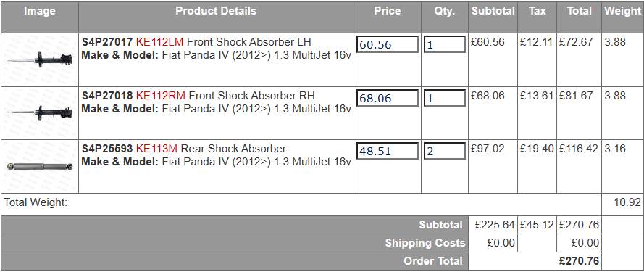This screenshot has height=272, width=644.
Task: Select product code S4P25593
Action: point(107,148)
